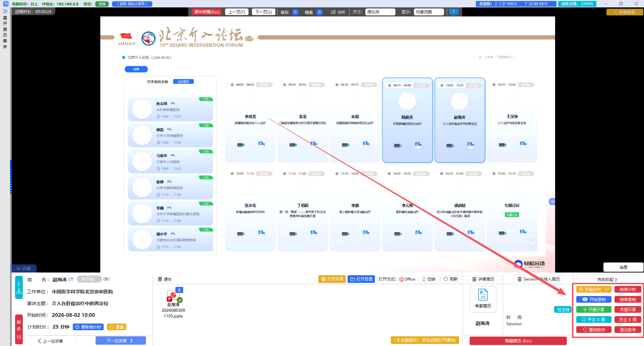The image size is (644, 346).
Task: Enable the main K image 开主K图
Action: point(594,319)
